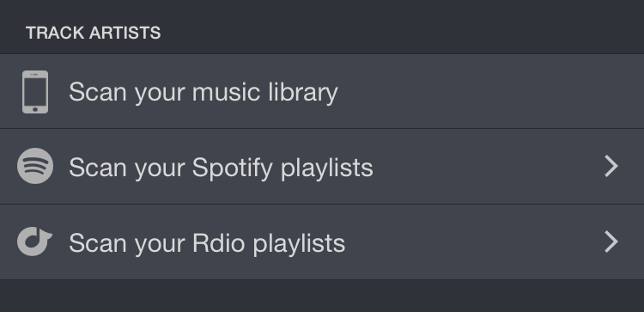644x312 pixels.
Task: Tap the words music library in first row
Action: (x=265, y=93)
